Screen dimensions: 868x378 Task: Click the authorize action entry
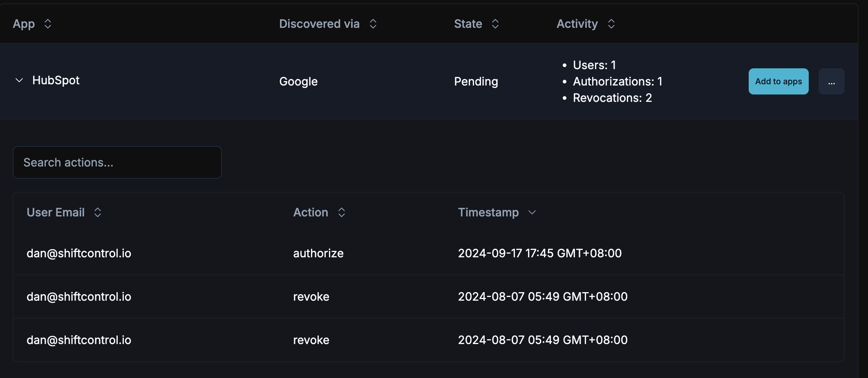318,253
